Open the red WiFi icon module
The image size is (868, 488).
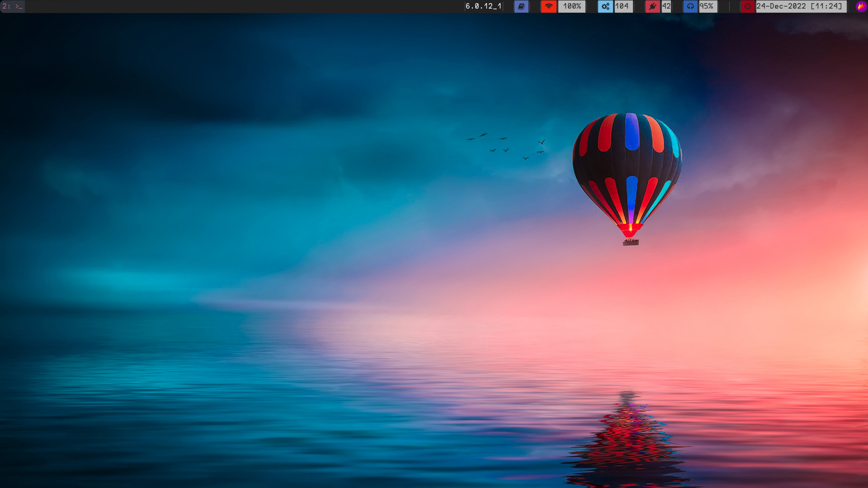click(x=549, y=6)
